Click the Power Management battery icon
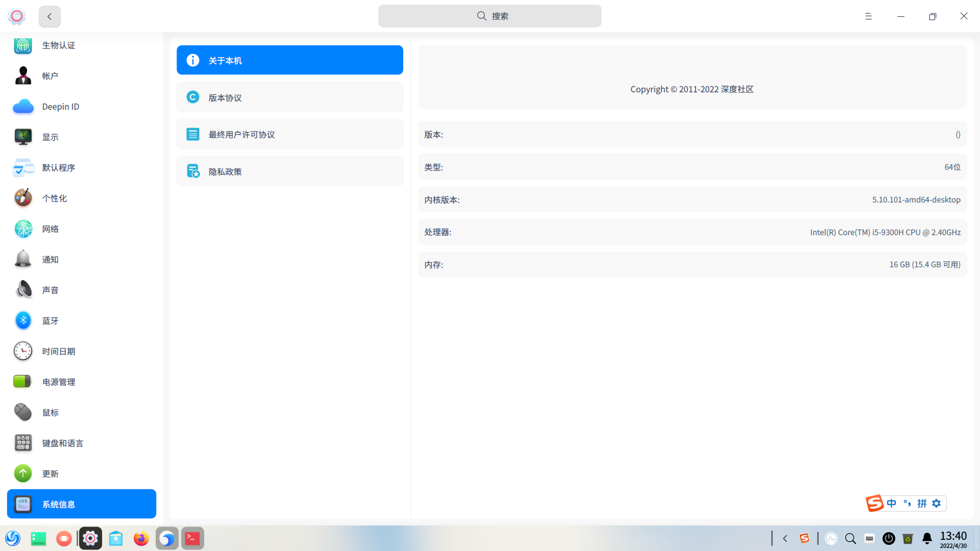The height and width of the screenshot is (551, 980). 23,382
